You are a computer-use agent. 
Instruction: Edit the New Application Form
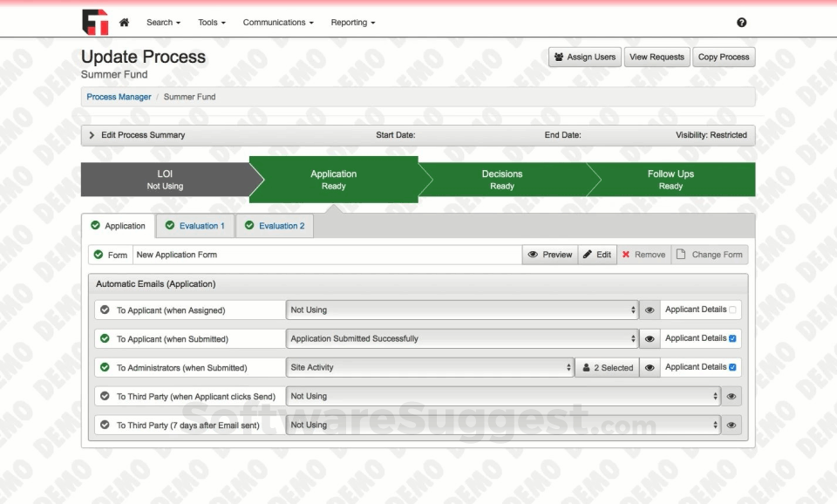(597, 255)
